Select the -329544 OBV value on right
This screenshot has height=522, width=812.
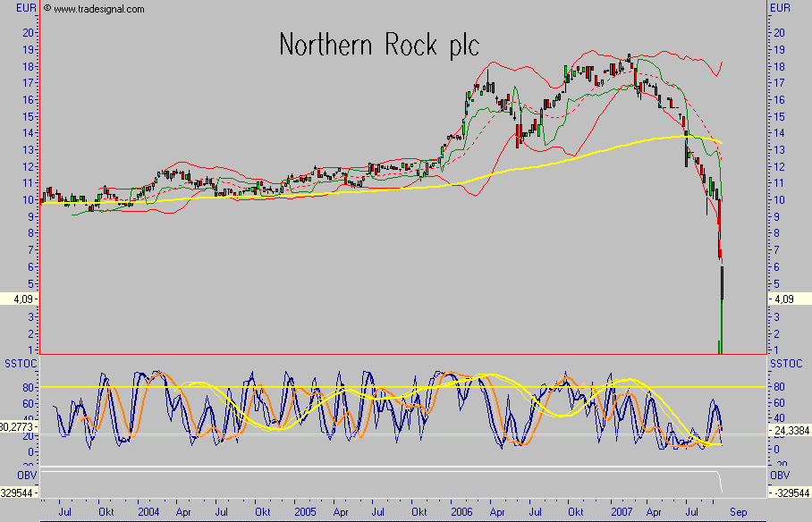pos(791,493)
